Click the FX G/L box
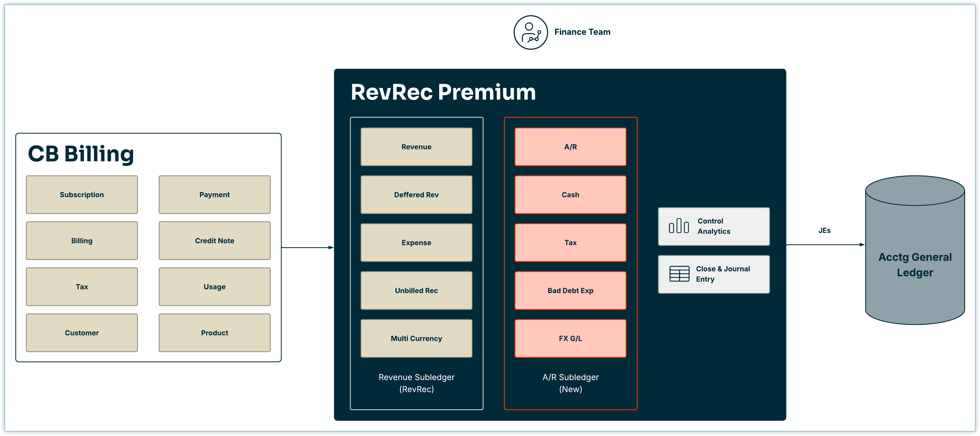This screenshot has height=436, width=980. [x=570, y=338]
